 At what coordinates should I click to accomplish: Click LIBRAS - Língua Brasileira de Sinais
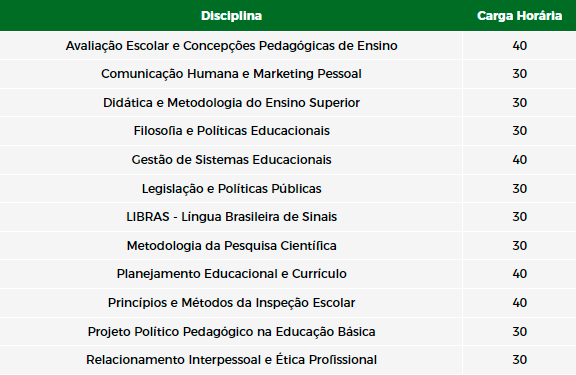click(x=231, y=217)
